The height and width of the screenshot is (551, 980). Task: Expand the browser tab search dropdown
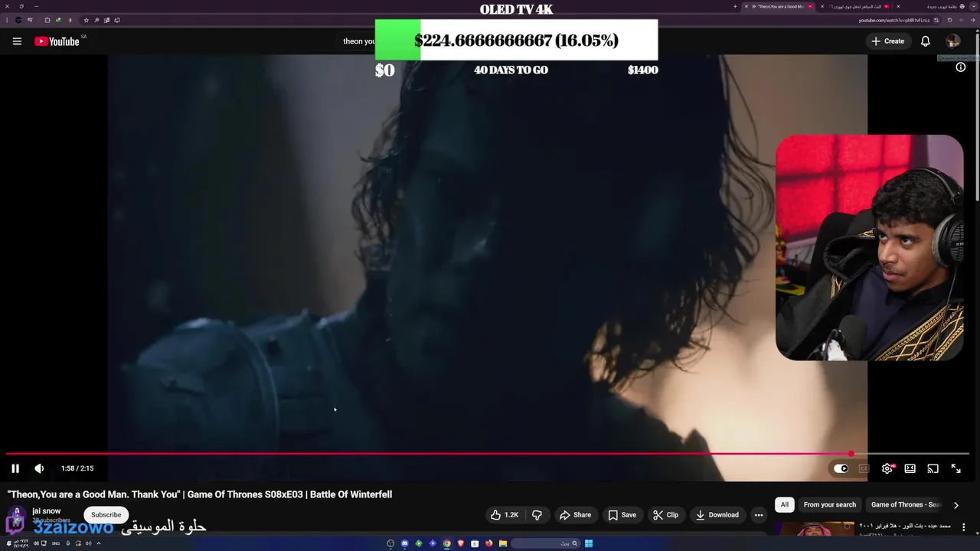click(974, 7)
